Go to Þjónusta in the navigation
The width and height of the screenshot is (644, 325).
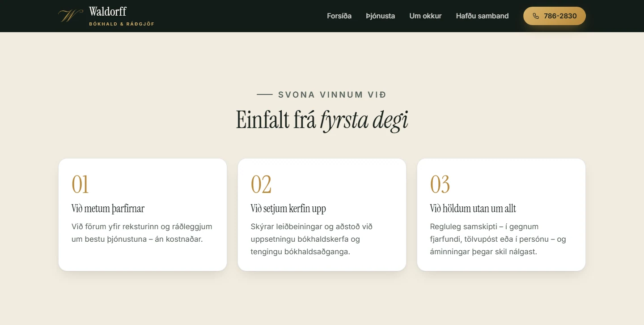click(x=381, y=16)
